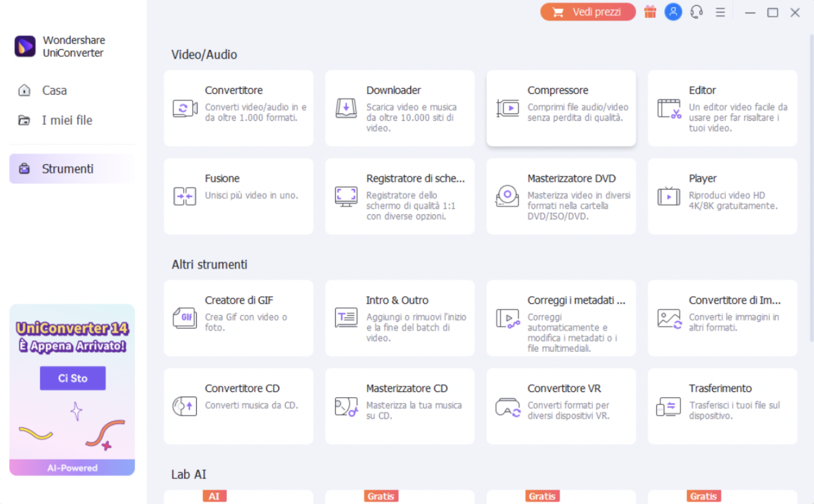
Task: Open the Editor scissors icon
Action: (x=669, y=109)
